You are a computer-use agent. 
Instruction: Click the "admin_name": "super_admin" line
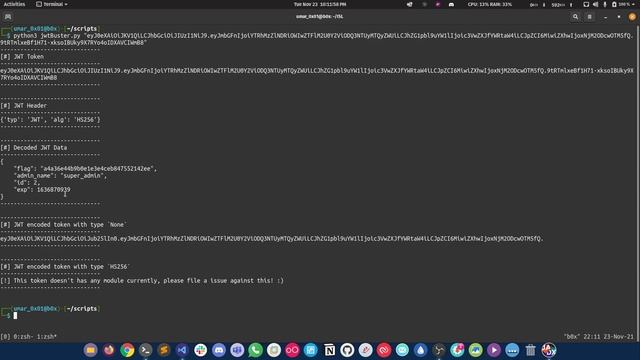coord(60,176)
